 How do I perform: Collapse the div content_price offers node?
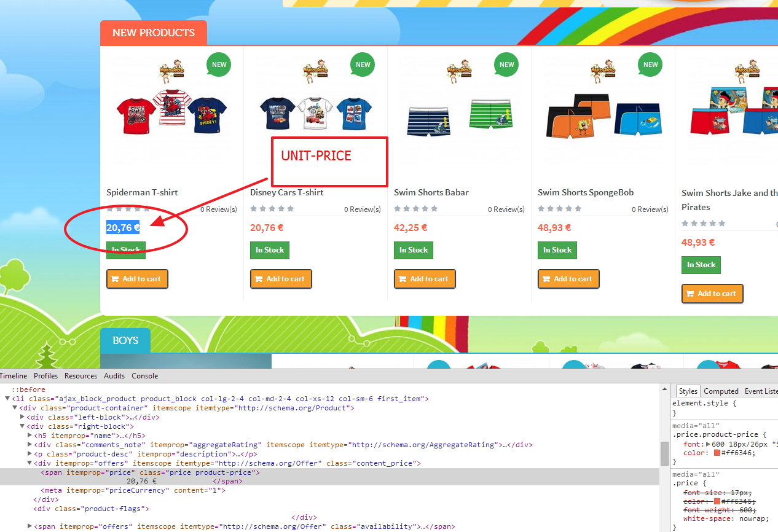click(x=29, y=463)
